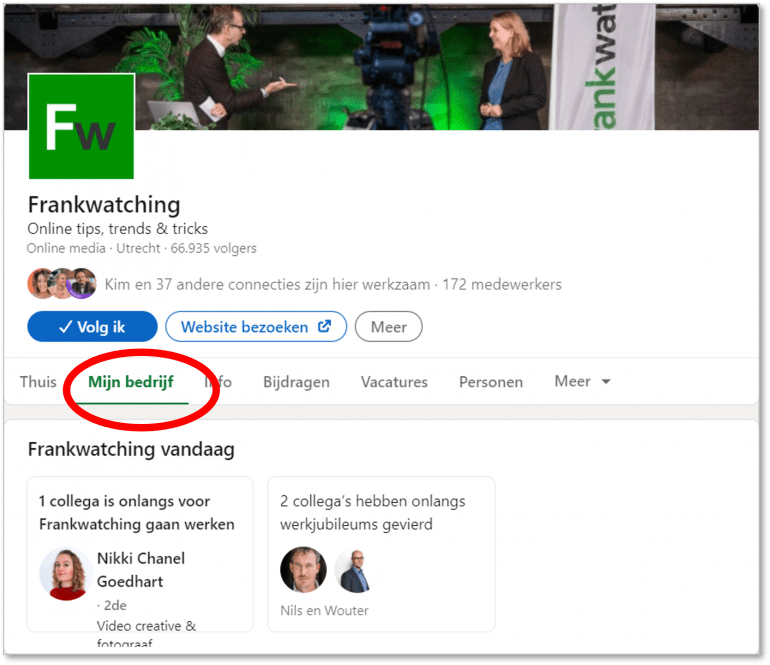Switch to the Personen tab
This screenshot has width=770, height=665.
(x=491, y=382)
